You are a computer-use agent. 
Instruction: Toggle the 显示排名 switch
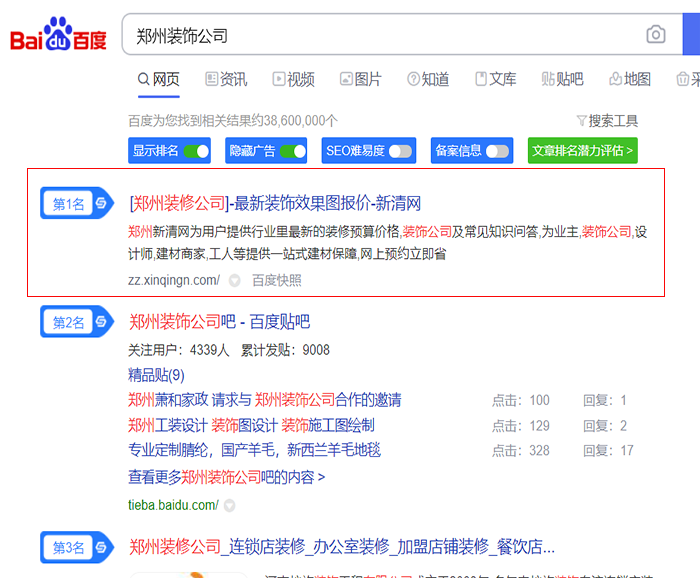(x=196, y=151)
